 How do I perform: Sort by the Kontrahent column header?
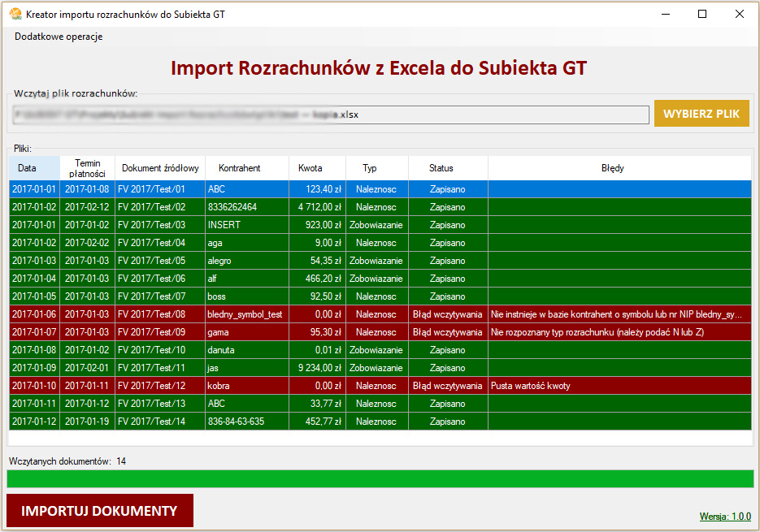239,168
